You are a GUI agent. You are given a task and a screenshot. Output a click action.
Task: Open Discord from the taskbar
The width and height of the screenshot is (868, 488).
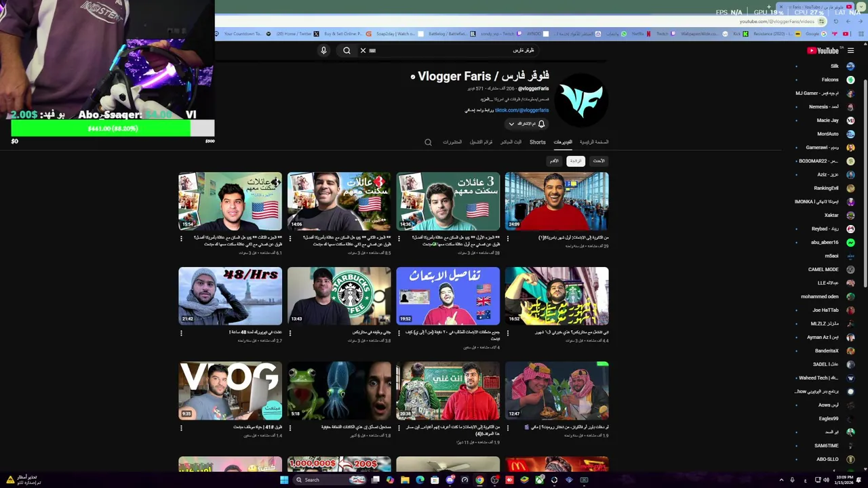pyautogui.click(x=450, y=480)
